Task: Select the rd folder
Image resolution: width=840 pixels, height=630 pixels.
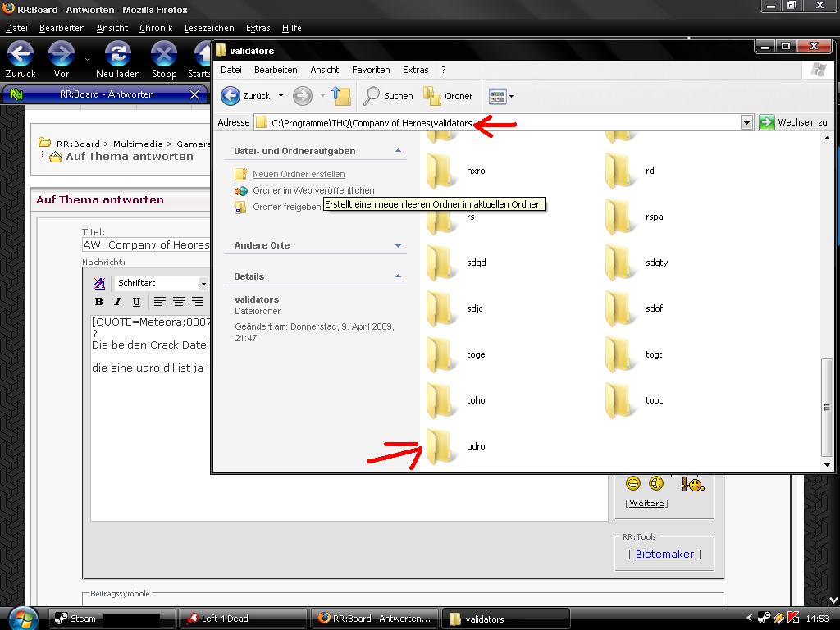Action: click(x=630, y=171)
